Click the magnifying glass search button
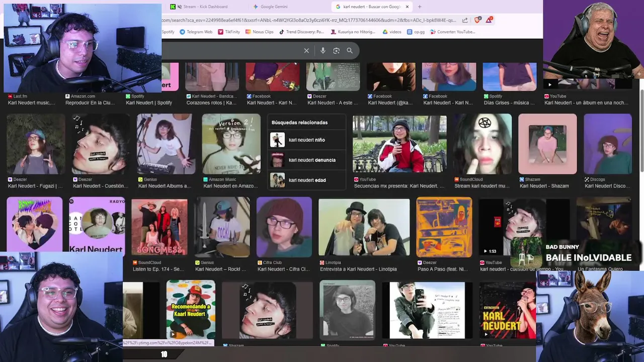 point(350,51)
